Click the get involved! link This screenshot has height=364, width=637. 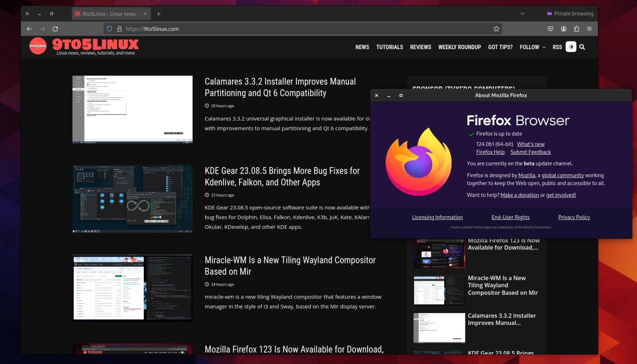coord(561,195)
